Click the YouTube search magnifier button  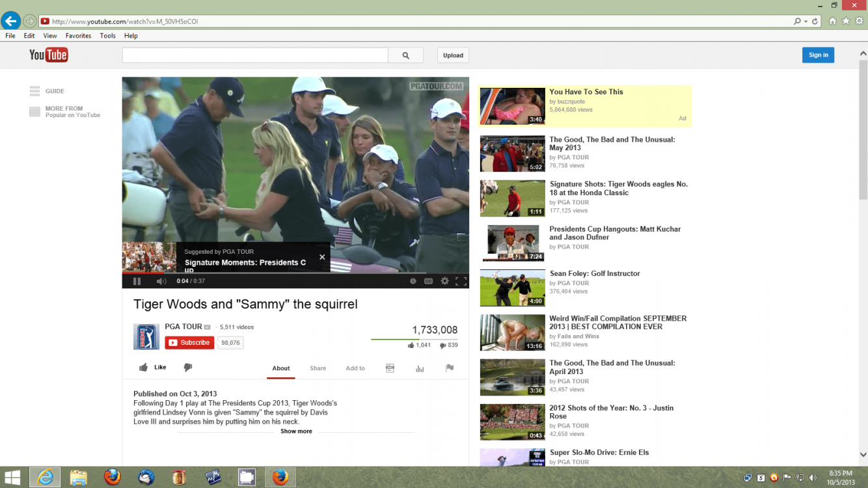click(x=405, y=55)
